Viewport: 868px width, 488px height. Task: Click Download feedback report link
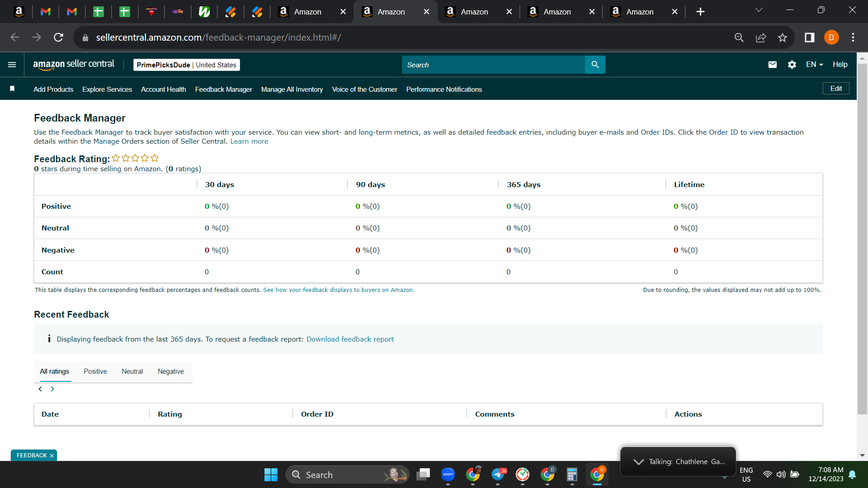(x=350, y=339)
